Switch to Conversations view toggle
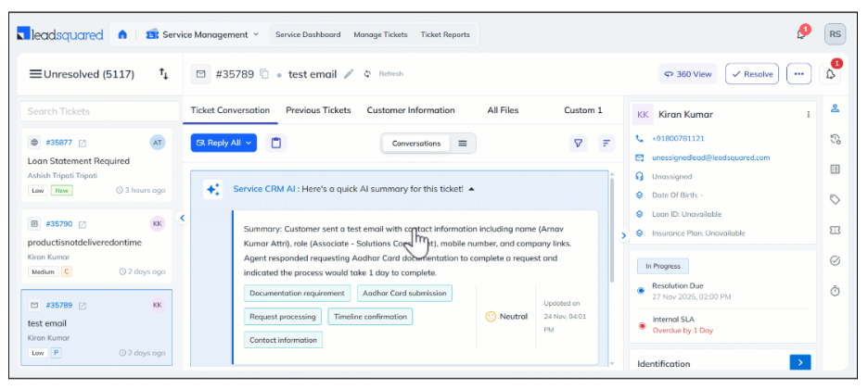This screenshot has height=390, width=868. (416, 143)
